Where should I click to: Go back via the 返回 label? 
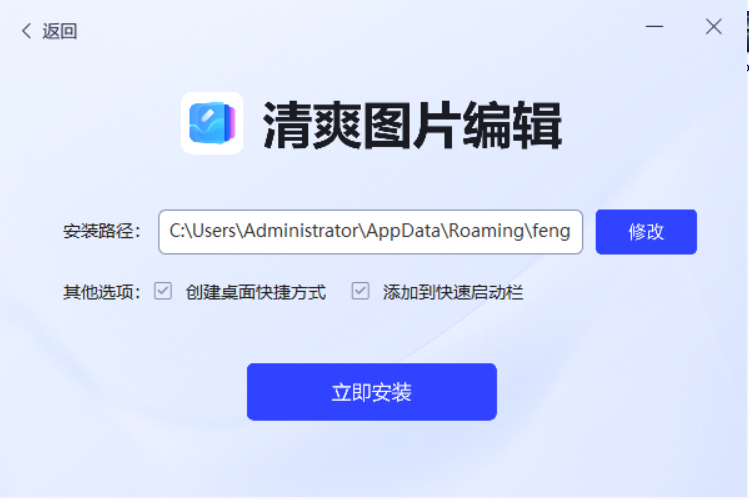[60, 31]
